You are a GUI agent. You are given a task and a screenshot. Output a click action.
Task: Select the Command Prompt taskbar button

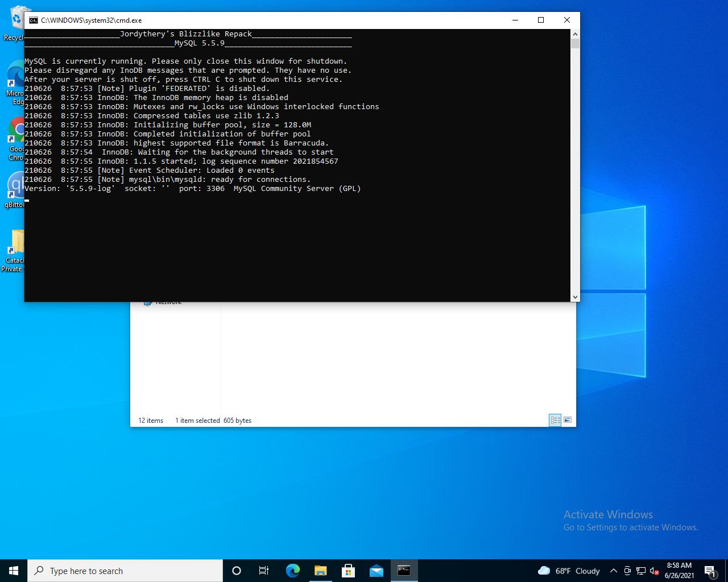click(x=404, y=571)
